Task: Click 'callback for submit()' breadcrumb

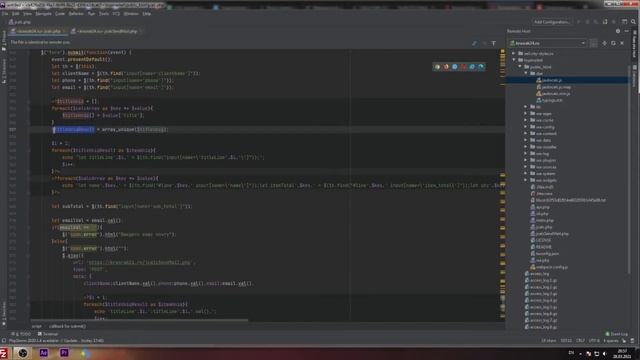Action: (67, 326)
